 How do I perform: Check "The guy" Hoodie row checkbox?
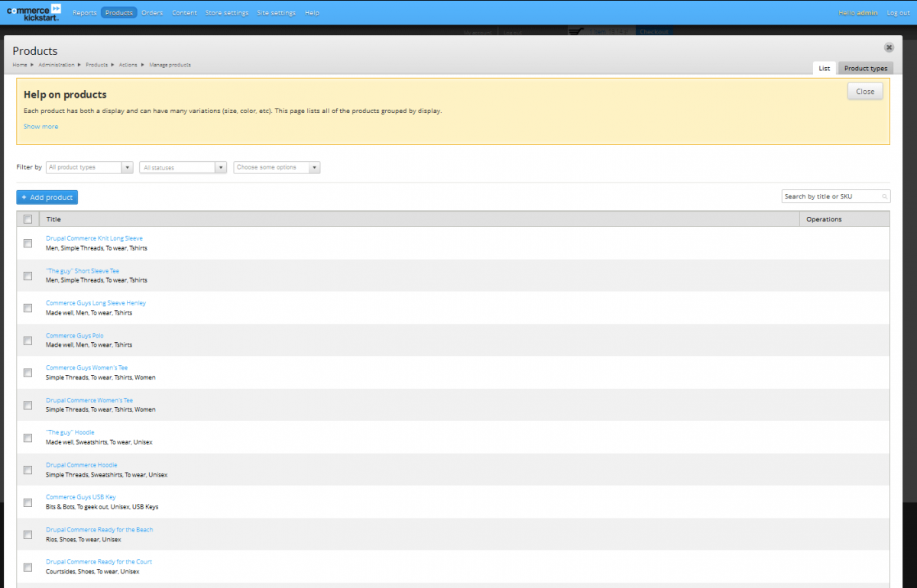(28, 438)
